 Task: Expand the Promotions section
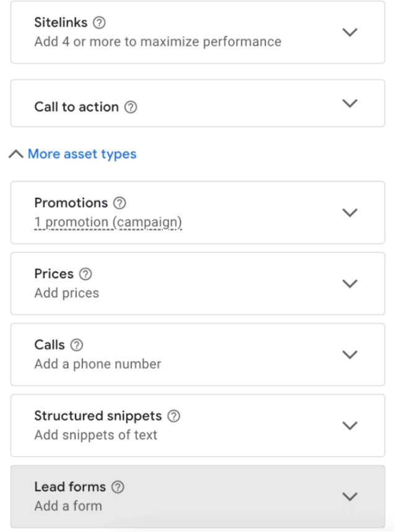pos(350,212)
